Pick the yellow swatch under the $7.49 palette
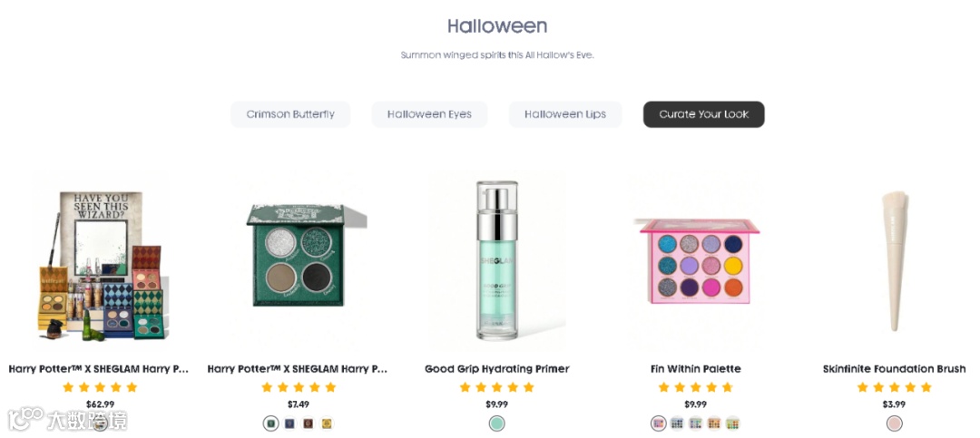Screen dimensions: 980x438 (327, 423)
